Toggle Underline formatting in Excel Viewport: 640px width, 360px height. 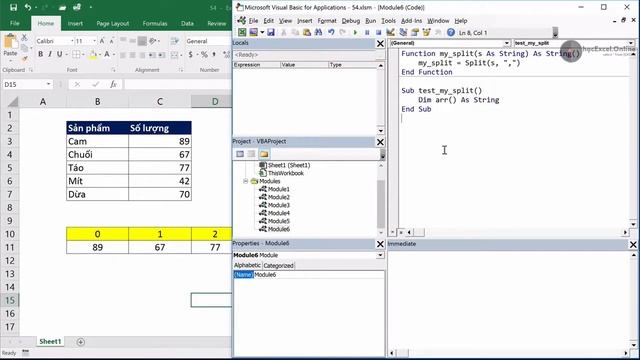(x=60, y=54)
